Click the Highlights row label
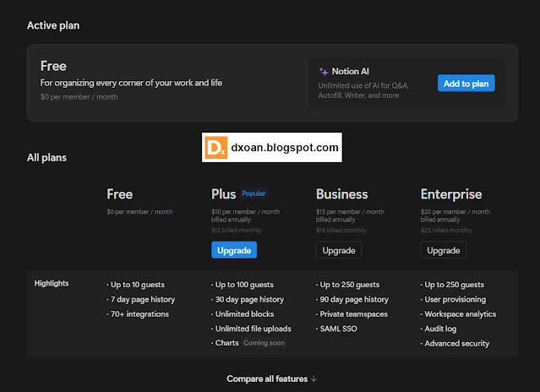540x392 pixels. pyautogui.click(x=52, y=283)
